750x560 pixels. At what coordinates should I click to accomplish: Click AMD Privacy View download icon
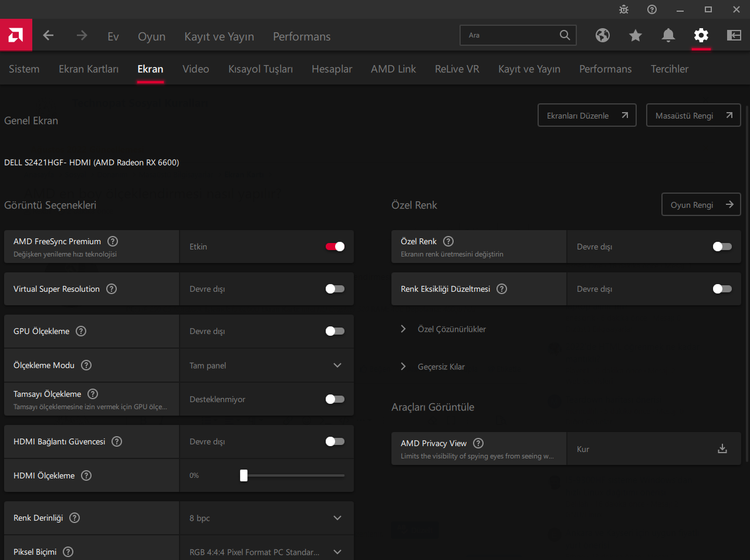click(x=722, y=449)
